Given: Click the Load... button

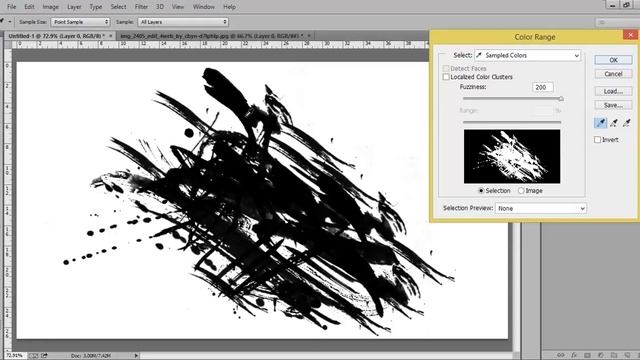Looking at the screenshot, I should 613,91.
